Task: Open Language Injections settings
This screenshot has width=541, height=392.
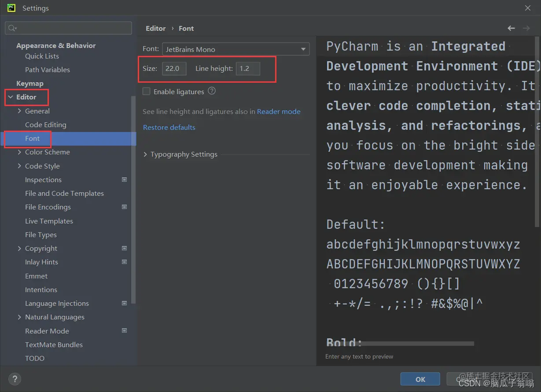Action: (57, 303)
